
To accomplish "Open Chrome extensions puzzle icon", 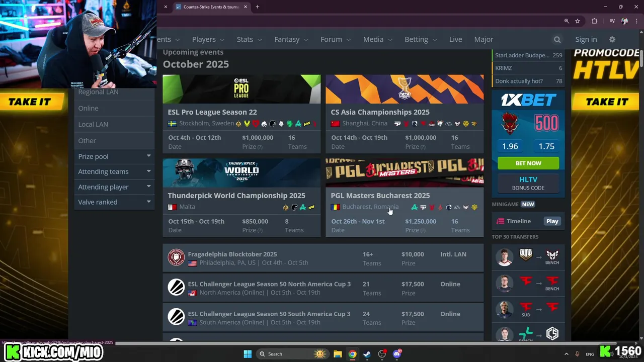I will click(x=595, y=21).
